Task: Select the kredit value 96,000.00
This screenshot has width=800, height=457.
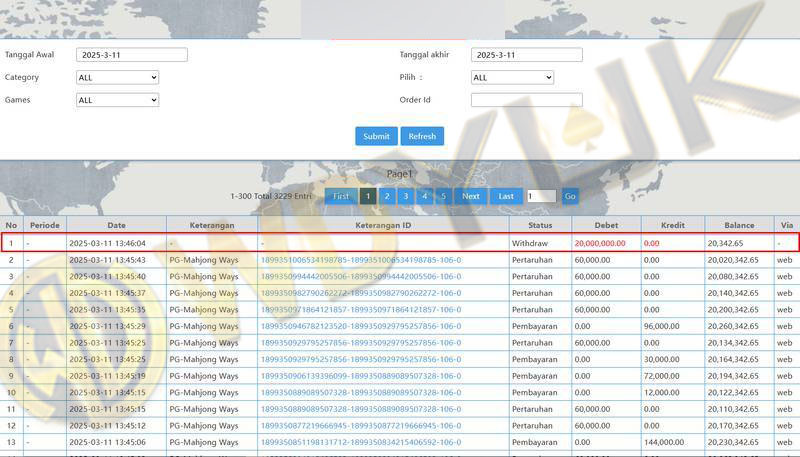Action: [661, 326]
